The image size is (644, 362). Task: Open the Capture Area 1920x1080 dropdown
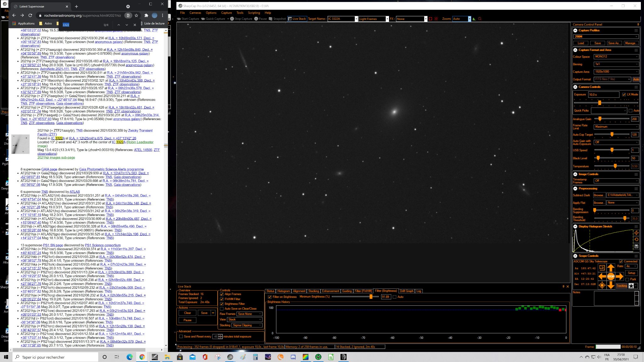click(x=616, y=72)
